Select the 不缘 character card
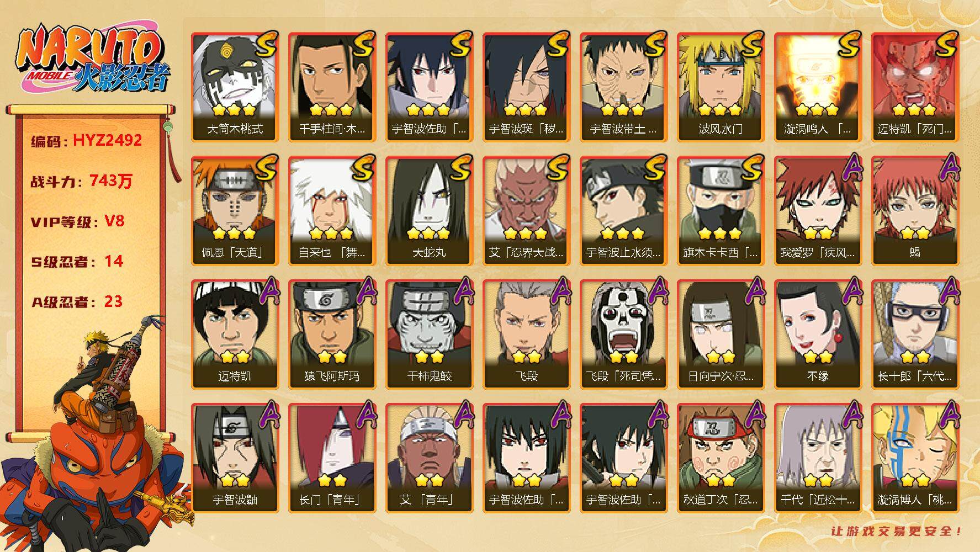This screenshot has width=980, height=552. tap(818, 335)
